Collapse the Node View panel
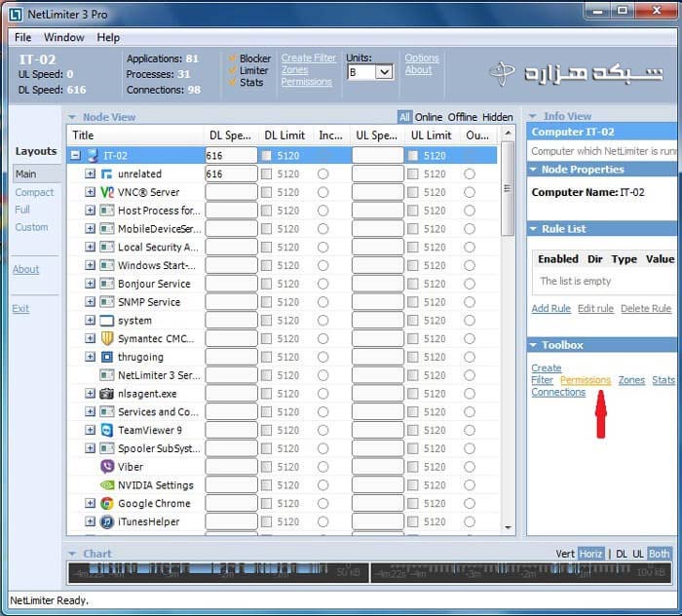This screenshot has width=682, height=616. [72, 118]
